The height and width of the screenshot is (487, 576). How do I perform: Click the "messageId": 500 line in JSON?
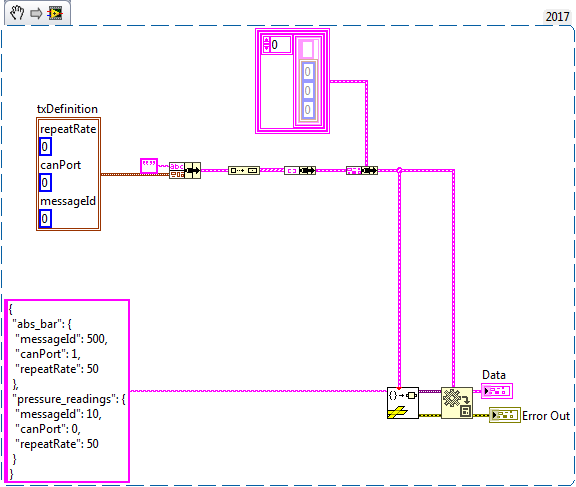point(61,339)
